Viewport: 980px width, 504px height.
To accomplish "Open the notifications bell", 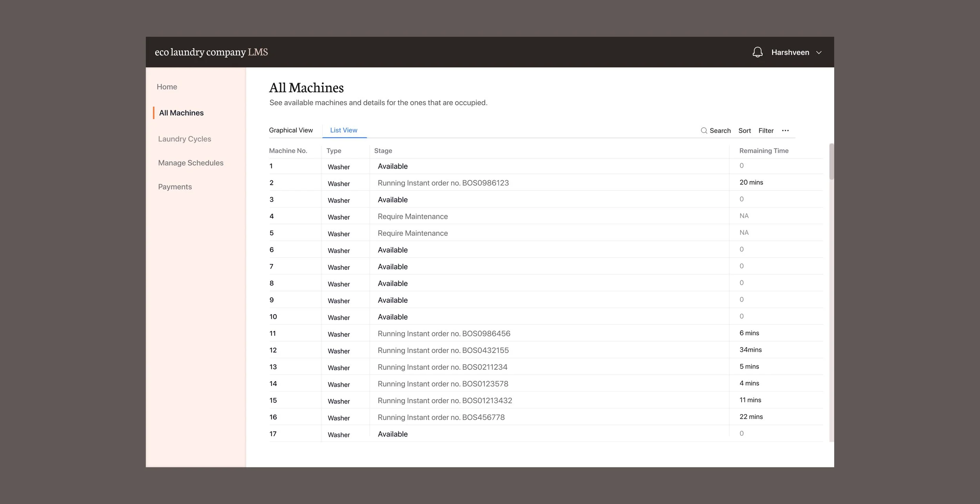I will coord(757,52).
